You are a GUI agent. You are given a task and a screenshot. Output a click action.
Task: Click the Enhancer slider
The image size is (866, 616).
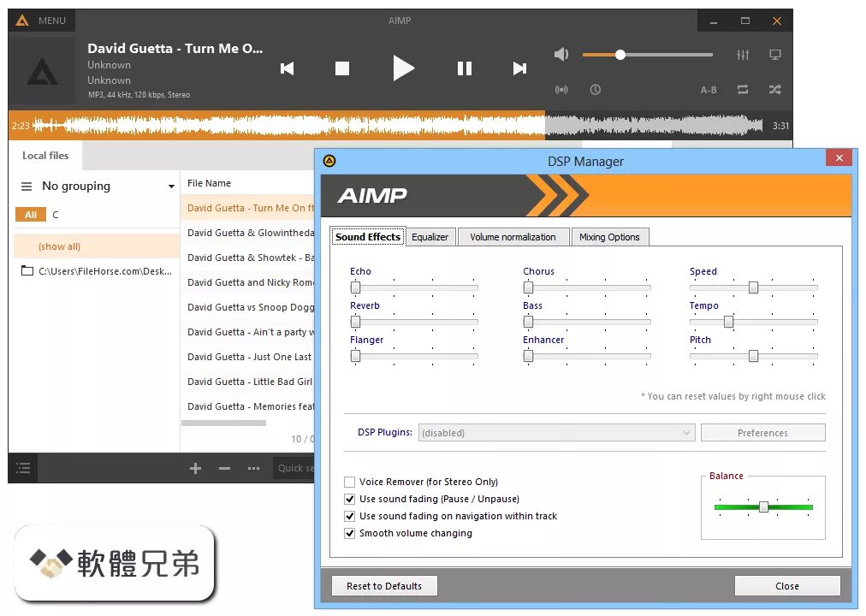[x=587, y=356]
